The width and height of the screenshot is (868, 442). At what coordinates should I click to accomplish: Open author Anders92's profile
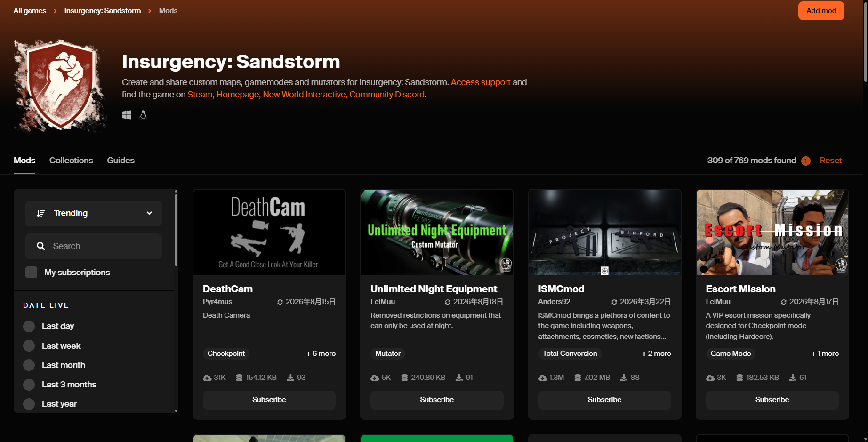coord(554,302)
